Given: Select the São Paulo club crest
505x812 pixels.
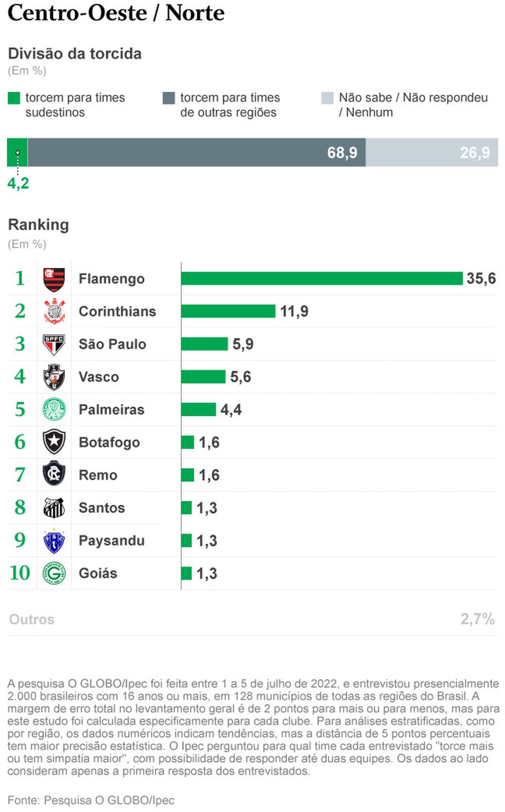Looking at the screenshot, I should point(54,344).
